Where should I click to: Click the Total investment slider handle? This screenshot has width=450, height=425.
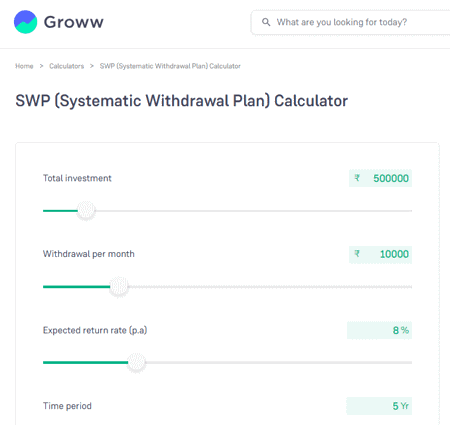tap(86, 211)
